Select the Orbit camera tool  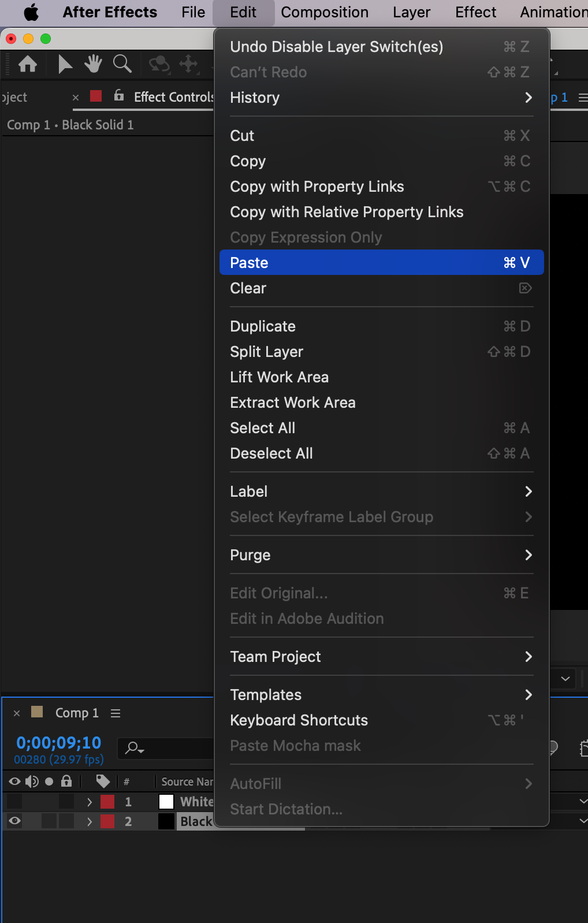pyautogui.click(x=159, y=64)
